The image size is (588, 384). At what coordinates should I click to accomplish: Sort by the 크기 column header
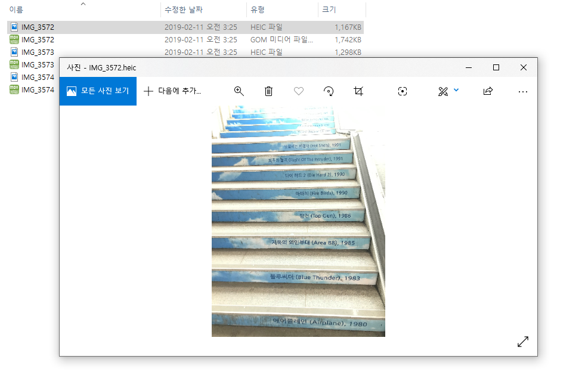329,10
